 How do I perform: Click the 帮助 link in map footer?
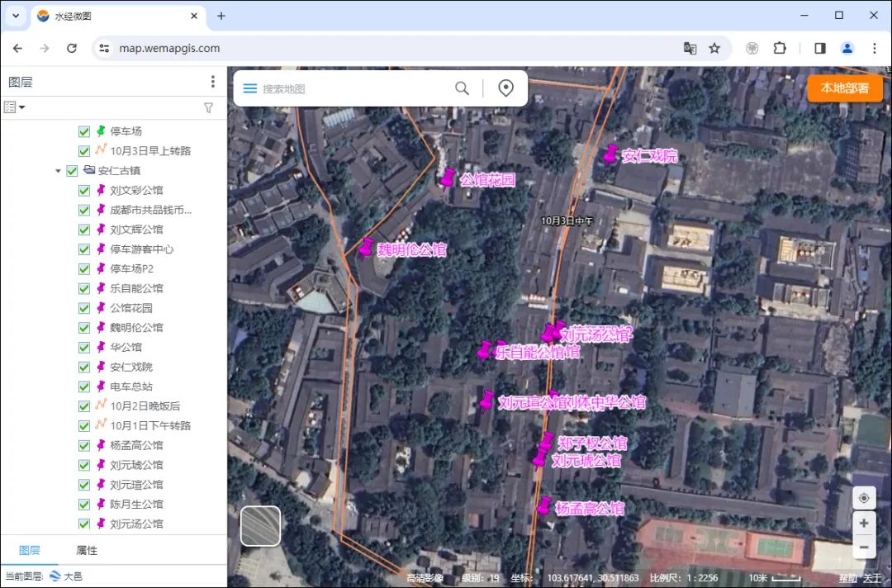coord(847,578)
